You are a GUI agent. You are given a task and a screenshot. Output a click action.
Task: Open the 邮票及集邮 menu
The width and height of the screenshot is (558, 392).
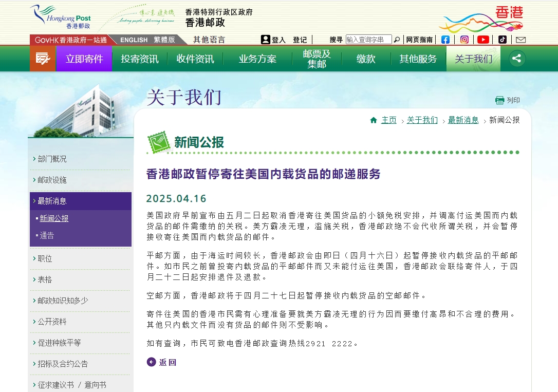pos(317,58)
